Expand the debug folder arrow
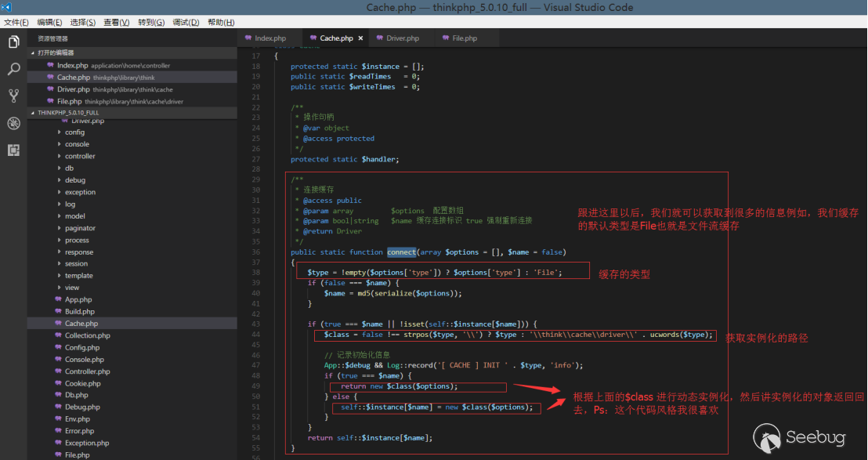Viewport: 868px width, 460px height. tap(60, 180)
